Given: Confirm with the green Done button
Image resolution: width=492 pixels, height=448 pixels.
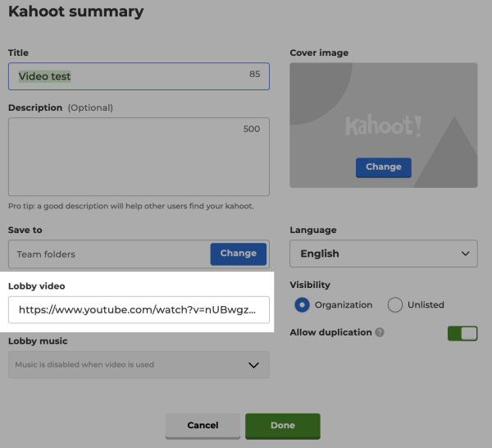Looking at the screenshot, I should [283, 426].
